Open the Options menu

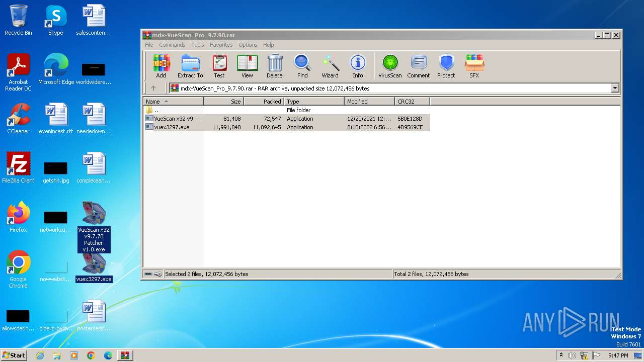pos(248,45)
